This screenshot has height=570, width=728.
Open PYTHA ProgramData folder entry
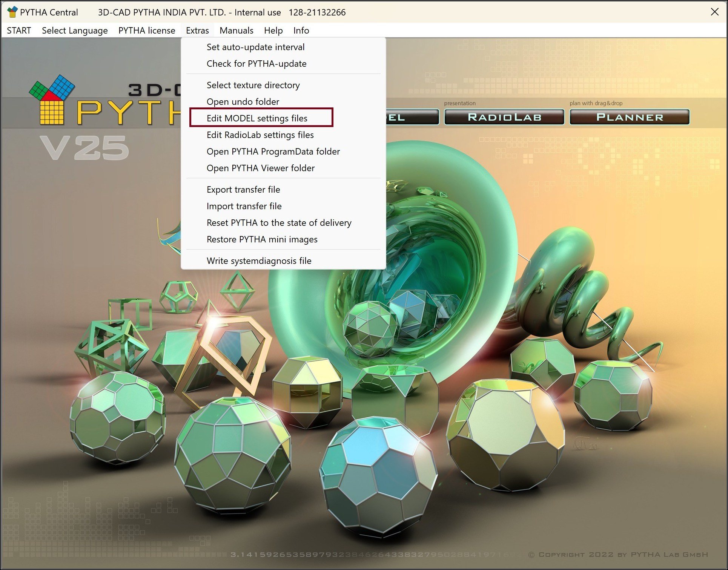283,152
